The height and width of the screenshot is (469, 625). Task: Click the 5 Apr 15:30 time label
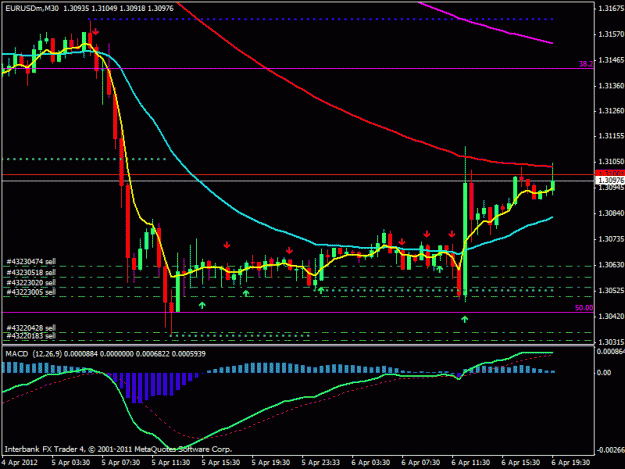pos(221,462)
